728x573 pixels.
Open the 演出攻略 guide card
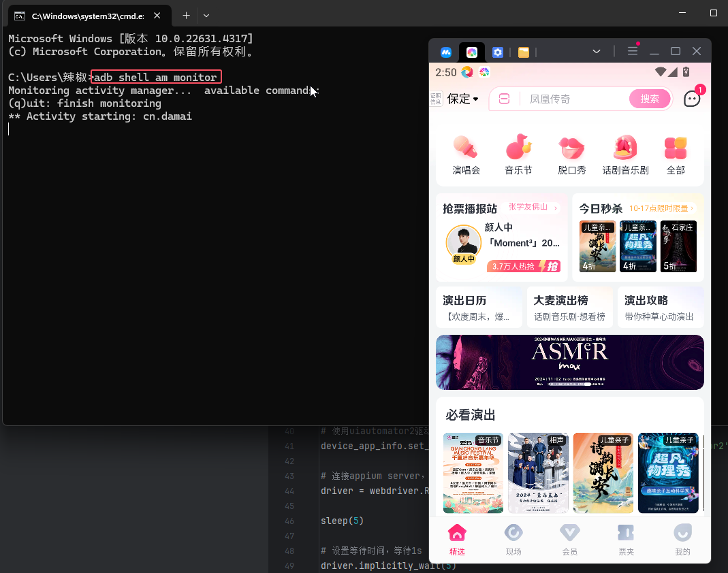(661, 308)
